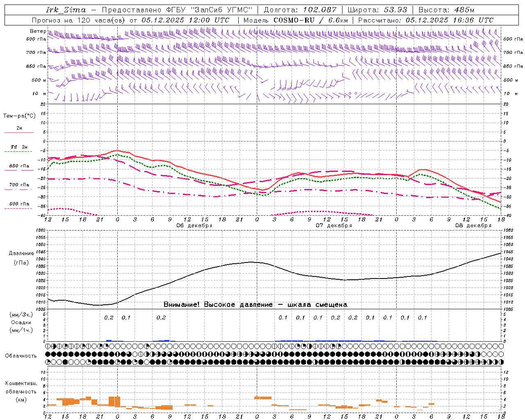Click the warning "Внимание! Высокое давление – шкала смещена"
The image size is (525, 420).
tap(255, 305)
